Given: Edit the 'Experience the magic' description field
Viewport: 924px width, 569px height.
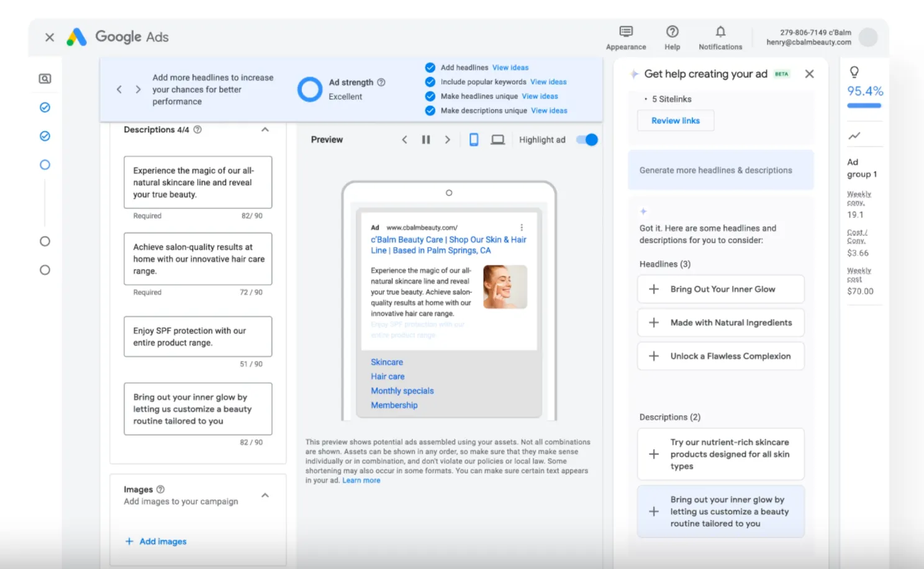Looking at the screenshot, I should (198, 182).
